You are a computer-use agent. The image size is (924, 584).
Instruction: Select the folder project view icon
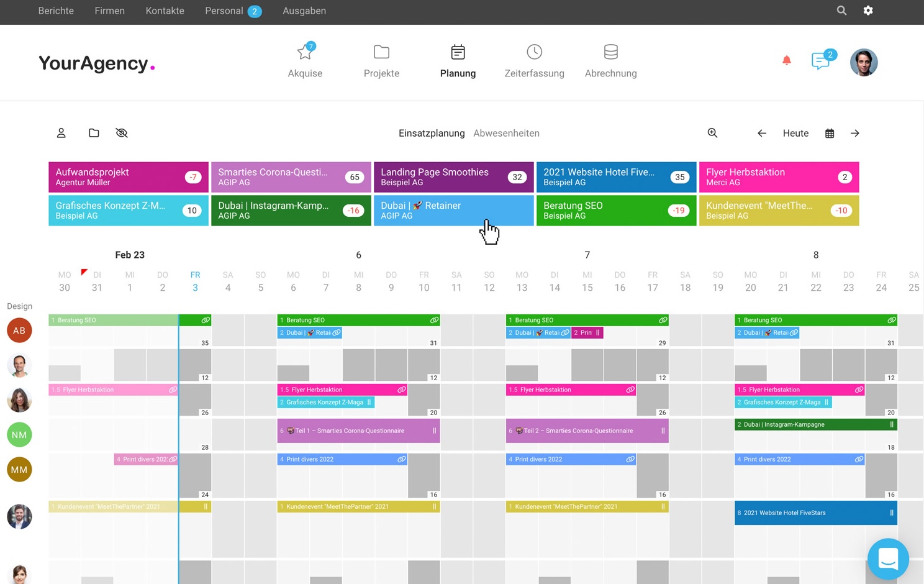pyautogui.click(x=94, y=133)
